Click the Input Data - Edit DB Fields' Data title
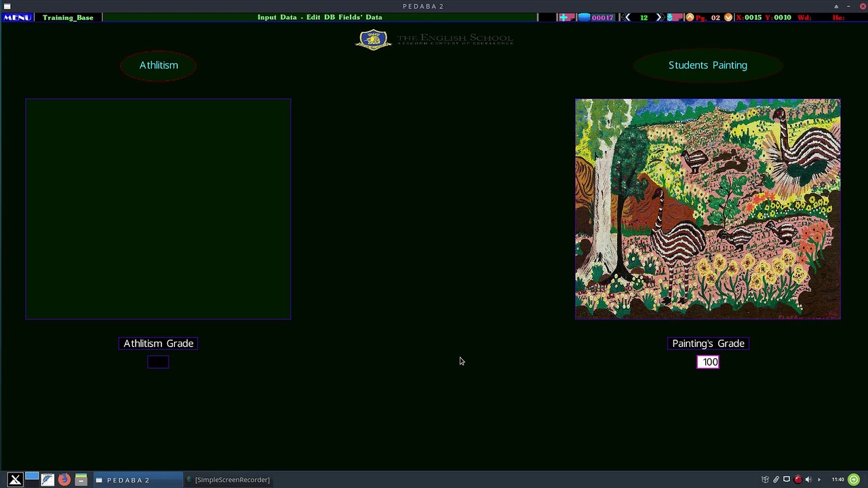868x488 pixels. pyautogui.click(x=319, y=18)
